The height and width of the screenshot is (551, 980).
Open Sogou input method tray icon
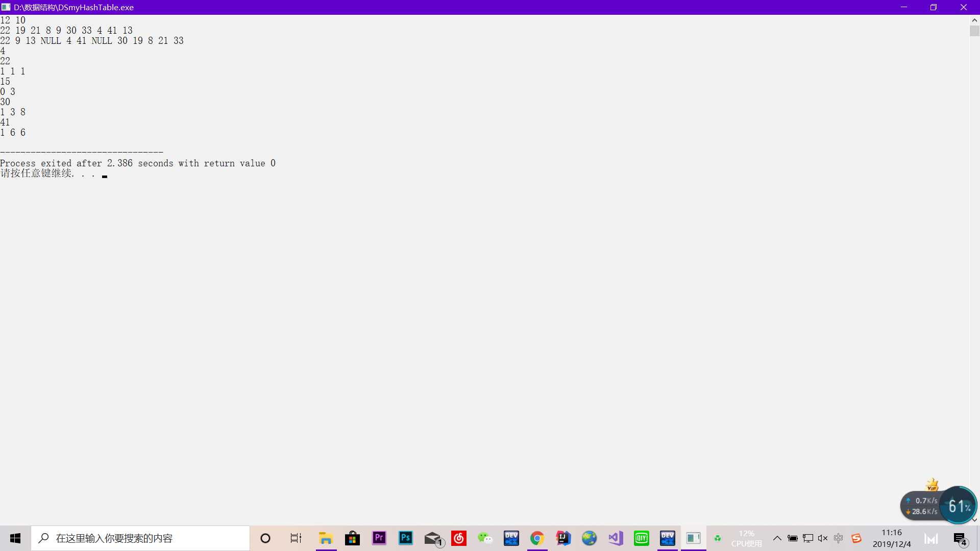pyautogui.click(x=856, y=538)
